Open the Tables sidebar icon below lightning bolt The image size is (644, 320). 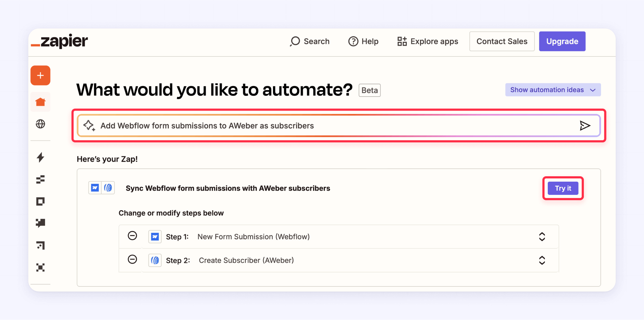click(x=40, y=179)
